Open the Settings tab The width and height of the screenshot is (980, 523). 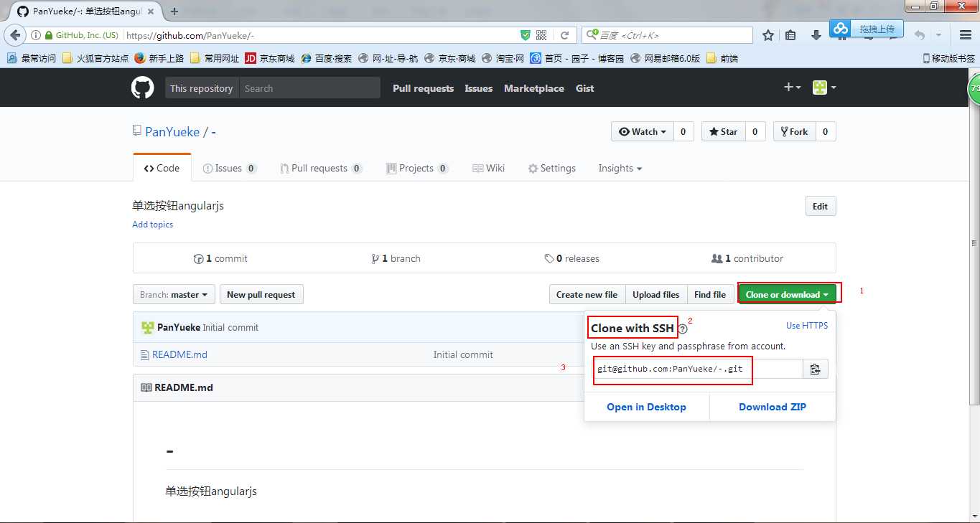[x=551, y=168]
